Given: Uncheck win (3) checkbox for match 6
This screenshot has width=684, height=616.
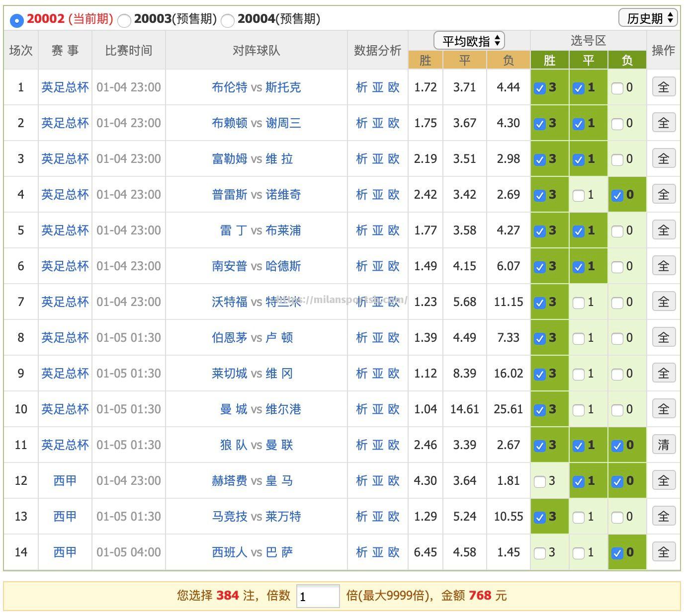Looking at the screenshot, I should tap(540, 267).
